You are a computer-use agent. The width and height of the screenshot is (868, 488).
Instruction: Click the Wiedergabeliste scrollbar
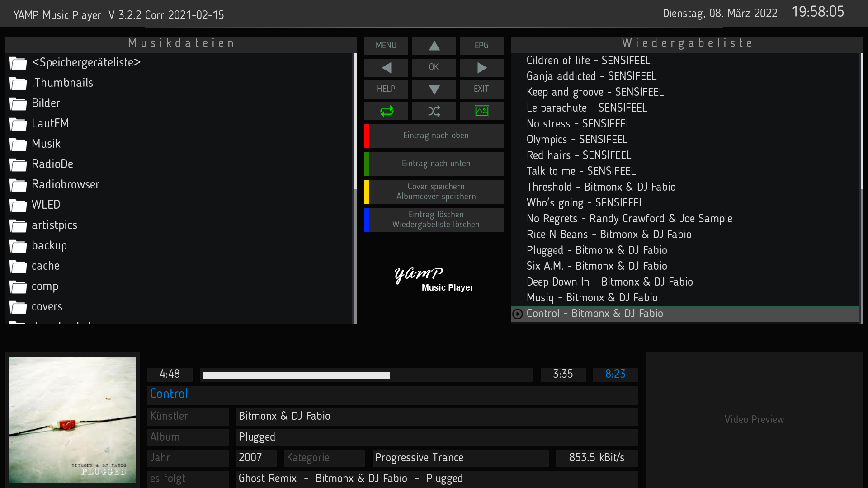pyautogui.click(x=862, y=188)
